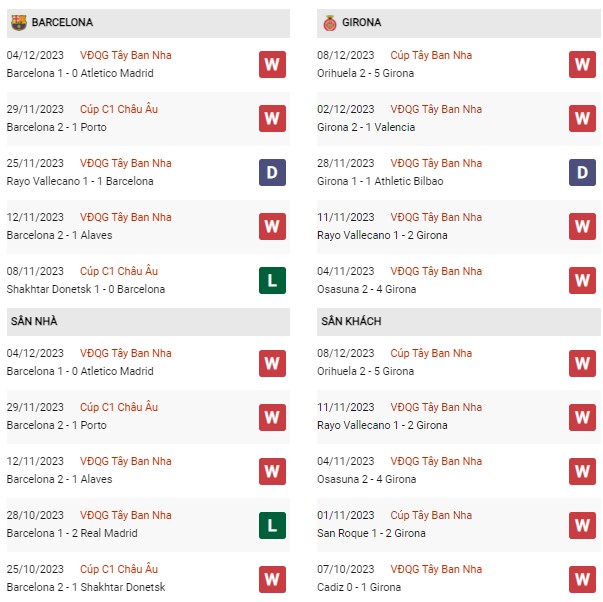Click the Osasuna 2 - 4 Girona result under SÂN KHÁCH
603x602 pixels.
tap(366, 479)
